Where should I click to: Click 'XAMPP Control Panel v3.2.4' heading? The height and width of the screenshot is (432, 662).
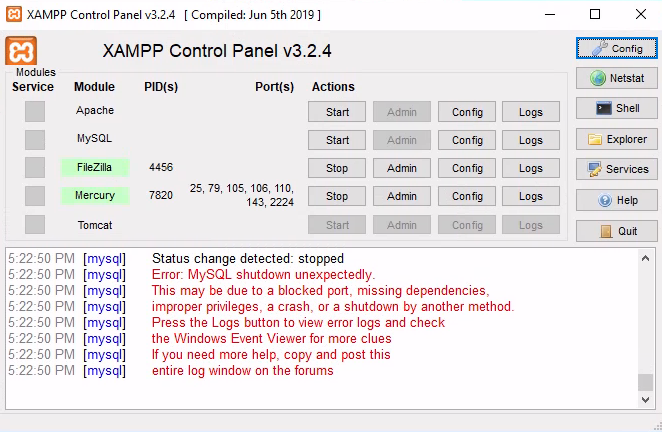click(217, 51)
